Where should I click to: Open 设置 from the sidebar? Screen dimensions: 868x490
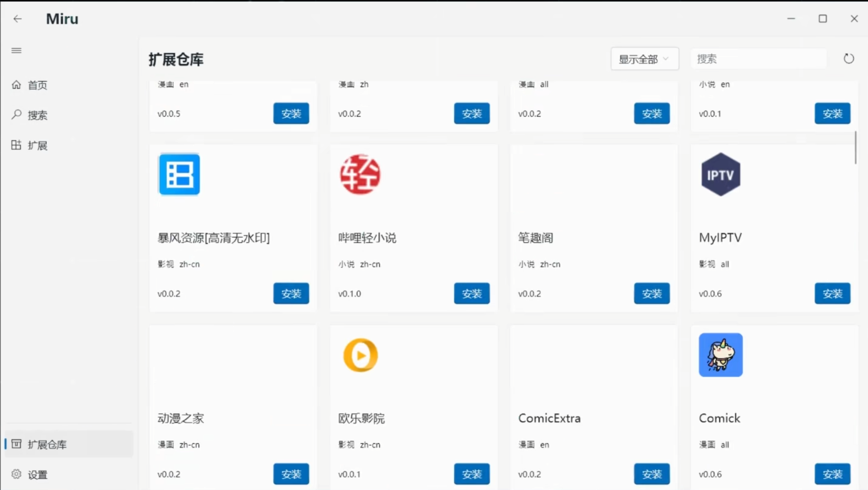[37, 475]
